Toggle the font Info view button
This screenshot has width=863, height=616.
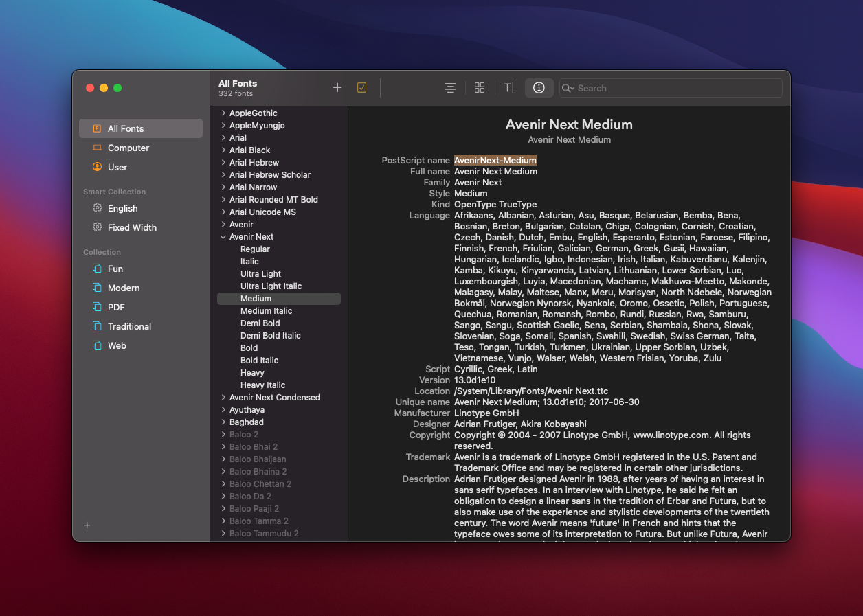pos(539,88)
